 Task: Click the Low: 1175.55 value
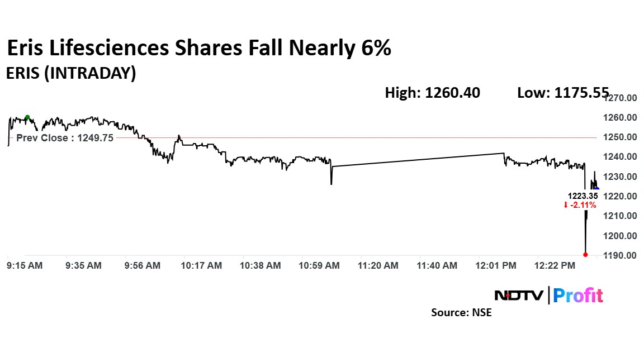click(x=563, y=93)
